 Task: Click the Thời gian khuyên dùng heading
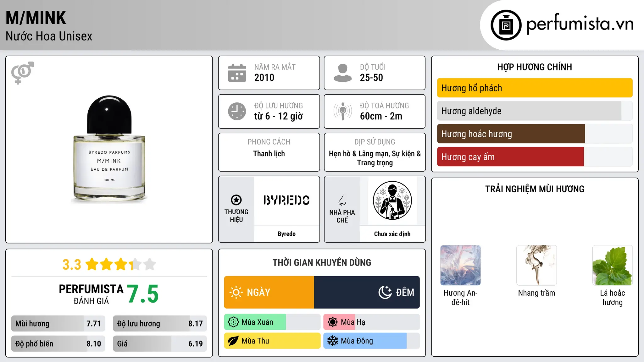pos(322,262)
